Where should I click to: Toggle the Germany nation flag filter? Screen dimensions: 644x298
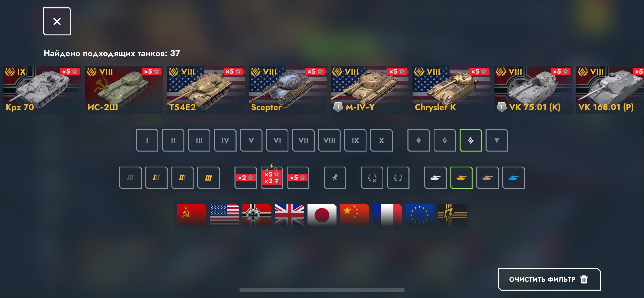tap(257, 215)
